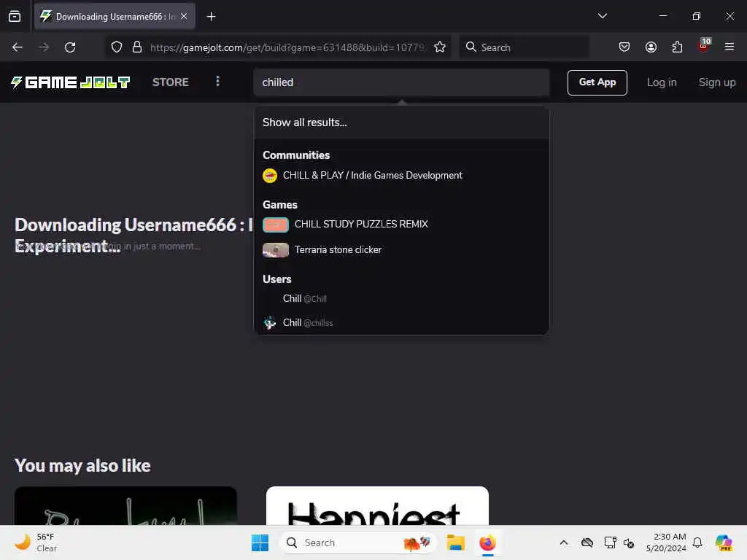Expand the list all tabs chevron

602,16
